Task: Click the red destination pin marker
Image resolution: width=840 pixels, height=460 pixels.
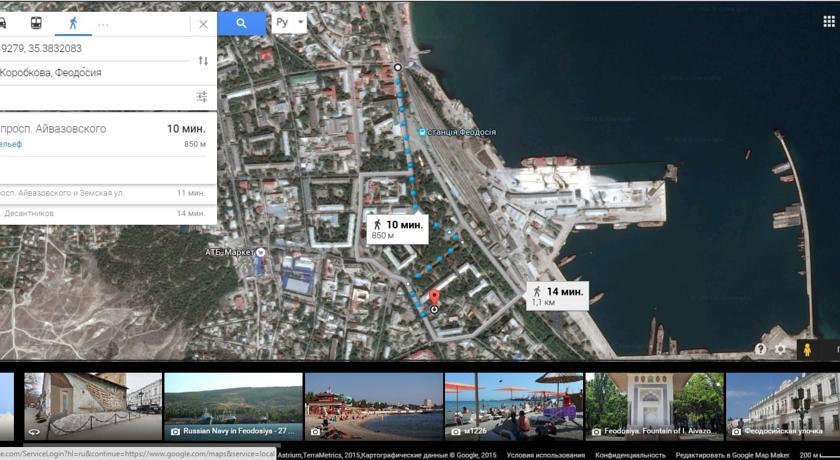Action: tap(434, 297)
